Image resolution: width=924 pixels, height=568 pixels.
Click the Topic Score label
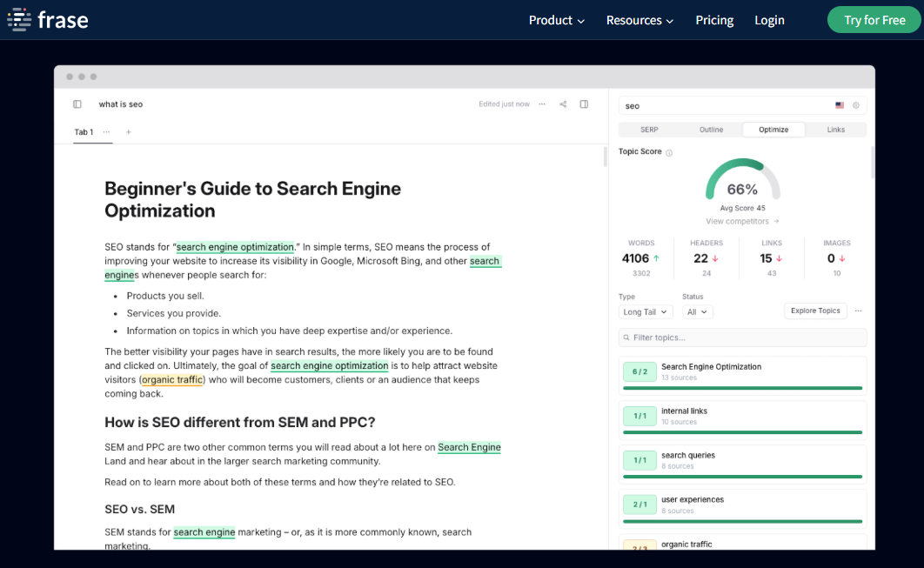click(640, 151)
